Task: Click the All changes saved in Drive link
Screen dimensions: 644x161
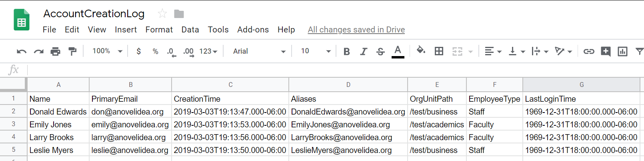Action: coord(356,30)
